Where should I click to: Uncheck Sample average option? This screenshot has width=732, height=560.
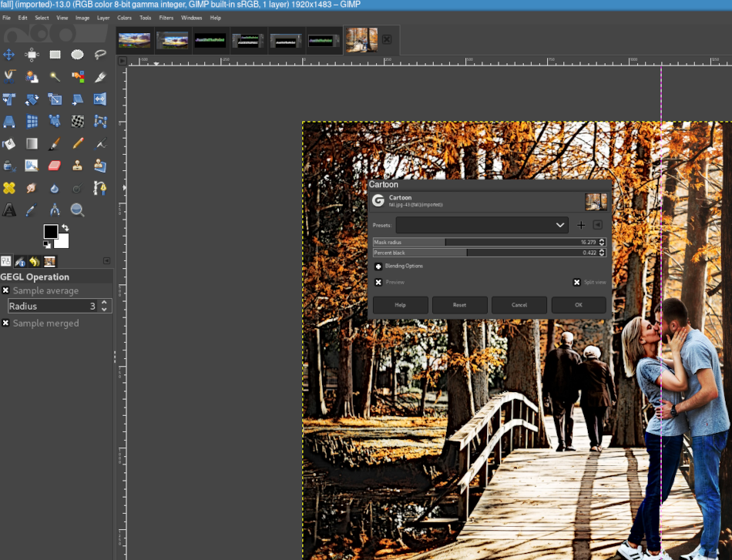click(x=5, y=290)
